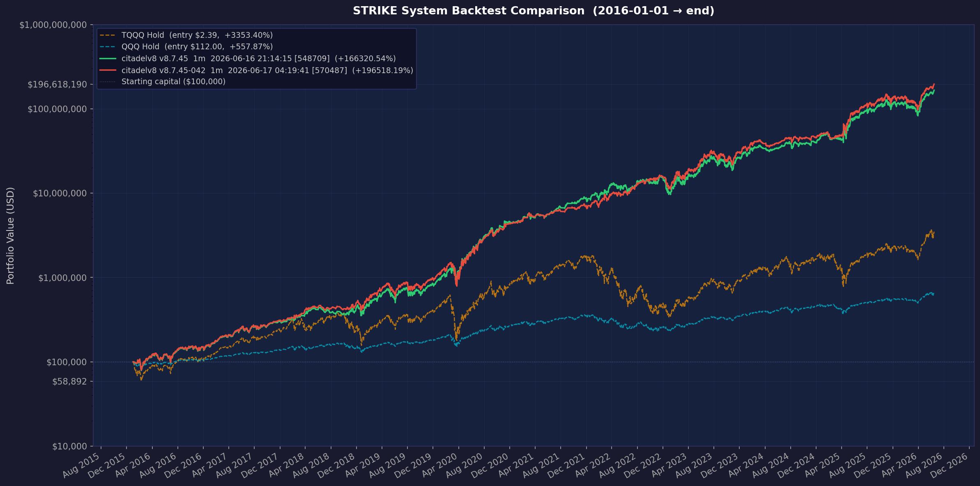980x486 pixels.
Task: Click the Apr 2017 x-axis label
Action: point(209,465)
